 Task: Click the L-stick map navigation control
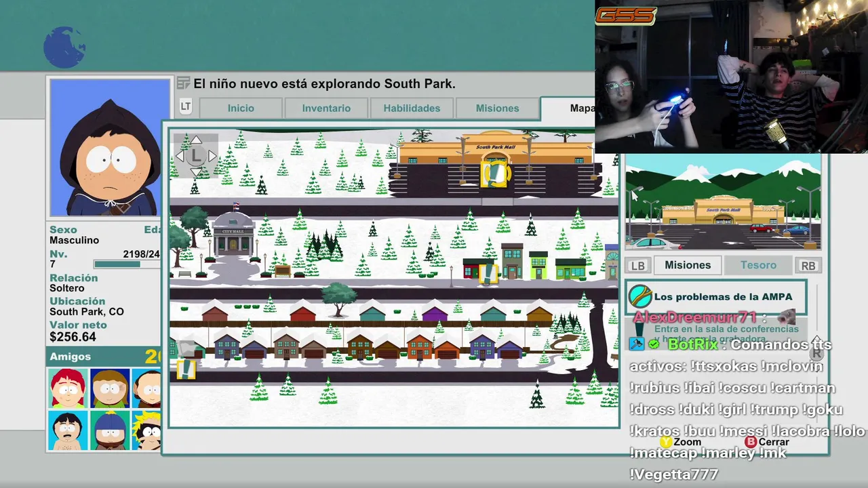click(196, 156)
